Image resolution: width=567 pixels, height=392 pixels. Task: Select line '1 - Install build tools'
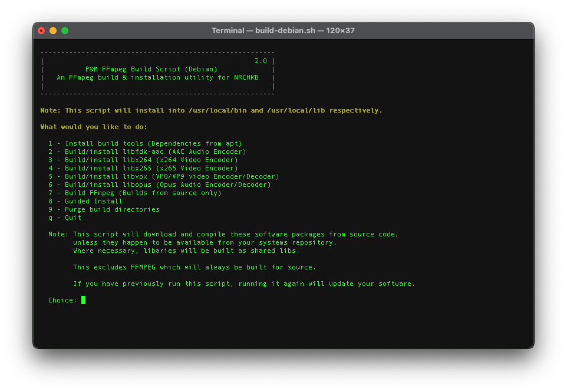[x=145, y=144]
